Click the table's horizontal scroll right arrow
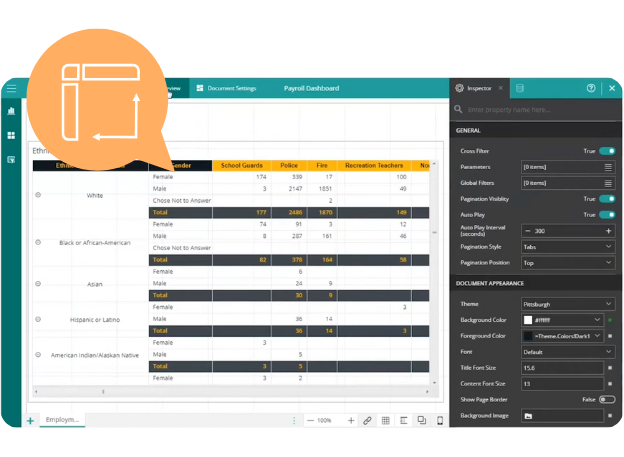This screenshot has width=624, height=457. (x=427, y=392)
